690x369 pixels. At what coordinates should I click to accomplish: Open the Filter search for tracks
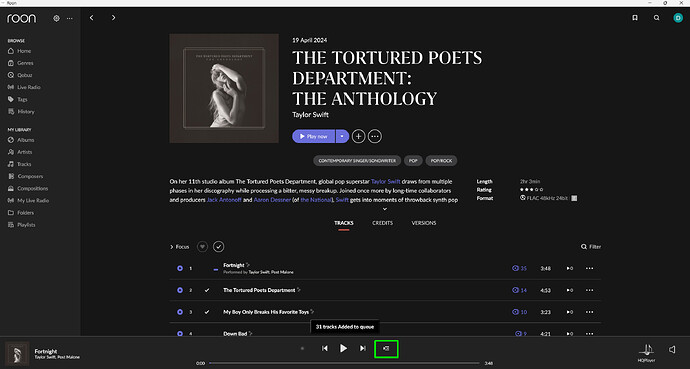[591, 247]
